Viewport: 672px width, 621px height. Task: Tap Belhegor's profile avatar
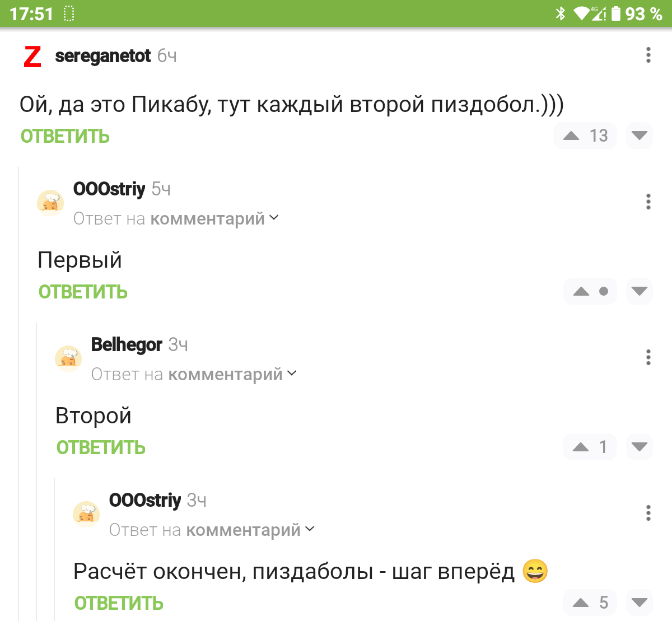[68, 358]
